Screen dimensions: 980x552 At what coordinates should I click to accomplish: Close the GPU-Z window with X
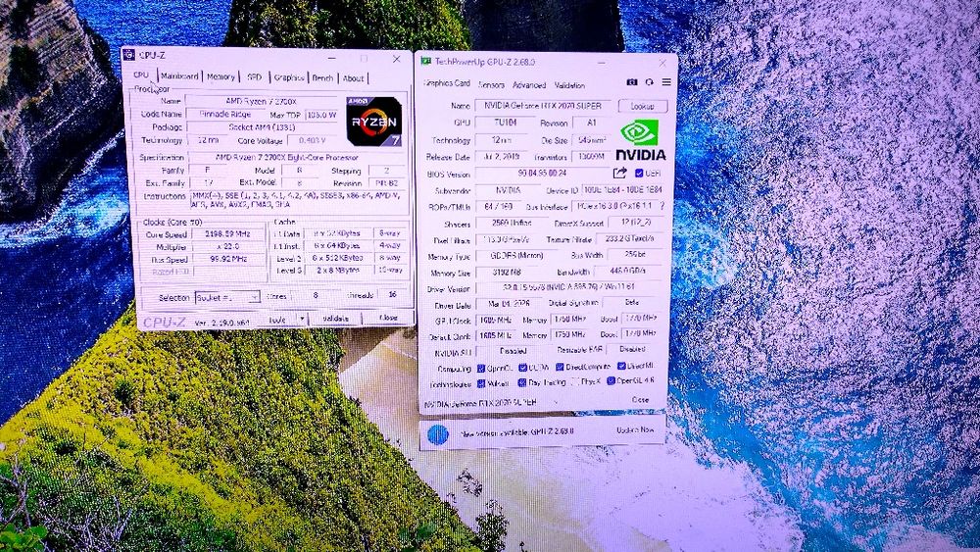(662, 63)
